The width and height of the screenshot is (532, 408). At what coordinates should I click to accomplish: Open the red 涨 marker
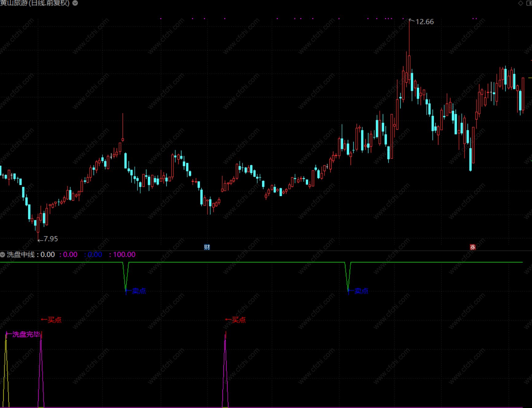pyautogui.click(x=472, y=247)
